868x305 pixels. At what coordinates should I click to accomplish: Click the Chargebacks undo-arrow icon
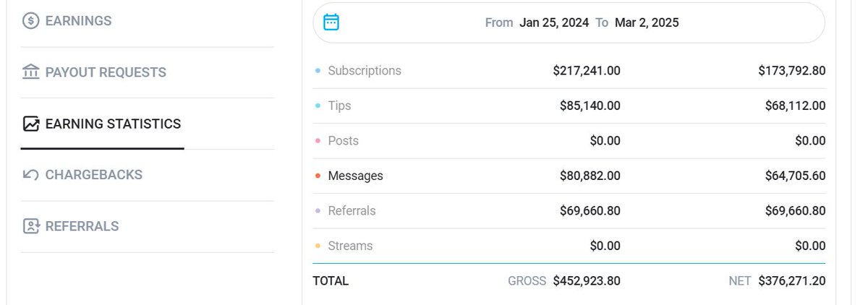coord(31,175)
